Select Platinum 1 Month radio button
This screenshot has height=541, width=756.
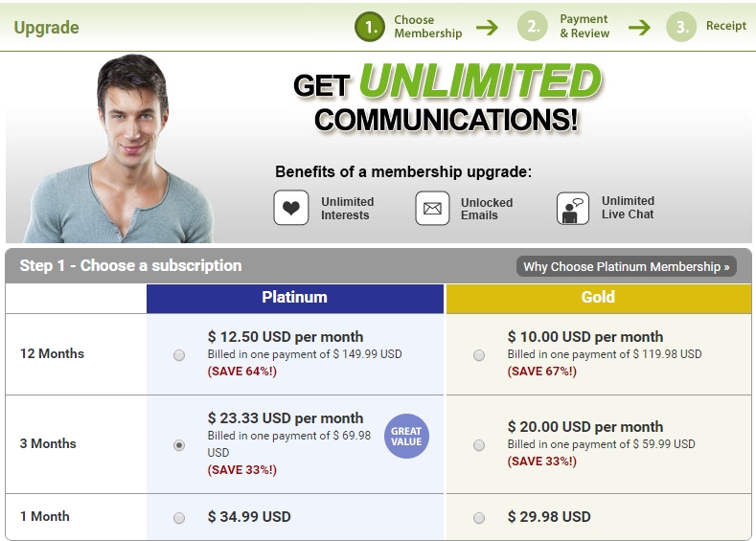point(179,518)
